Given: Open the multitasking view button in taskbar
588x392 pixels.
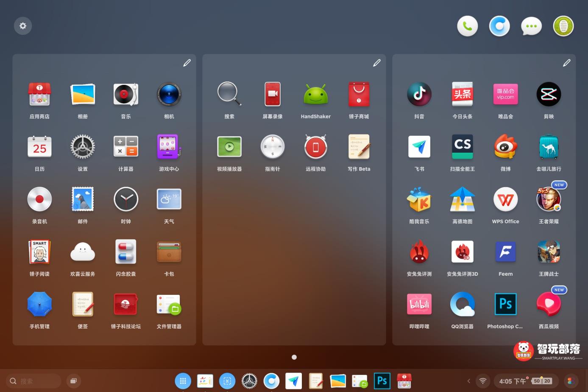Looking at the screenshot, I should pyautogui.click(x=73, y=381).
